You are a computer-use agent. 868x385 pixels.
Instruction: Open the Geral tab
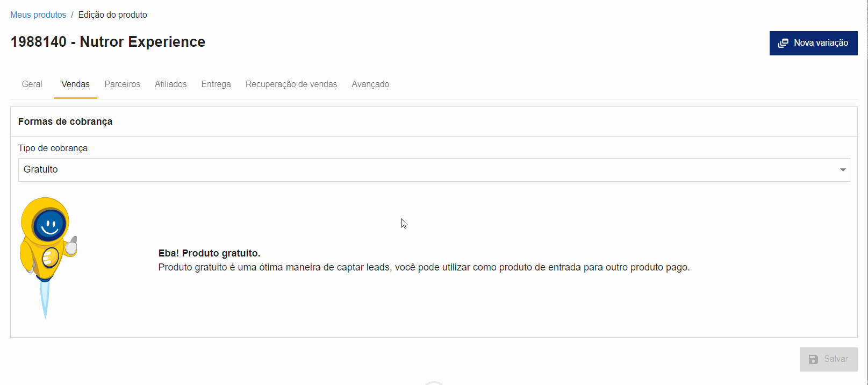32,84
